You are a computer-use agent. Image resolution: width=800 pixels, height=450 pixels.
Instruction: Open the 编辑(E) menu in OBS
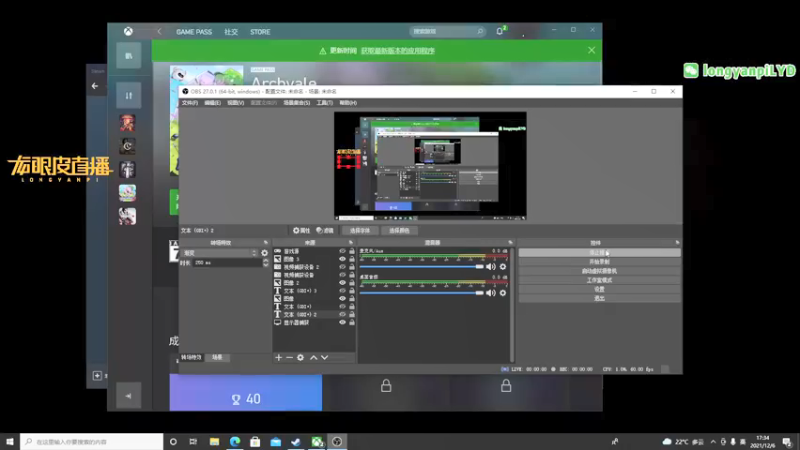pos(213,103)
